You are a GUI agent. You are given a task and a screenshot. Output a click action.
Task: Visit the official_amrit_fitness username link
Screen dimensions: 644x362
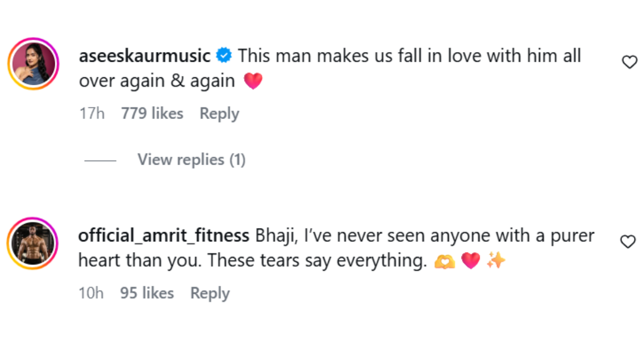point(164,235)
